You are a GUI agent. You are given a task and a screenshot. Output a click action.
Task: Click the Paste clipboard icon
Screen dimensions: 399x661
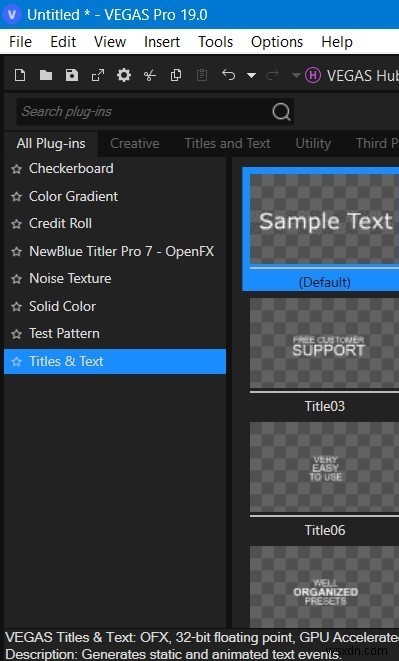tap(202, 75)
